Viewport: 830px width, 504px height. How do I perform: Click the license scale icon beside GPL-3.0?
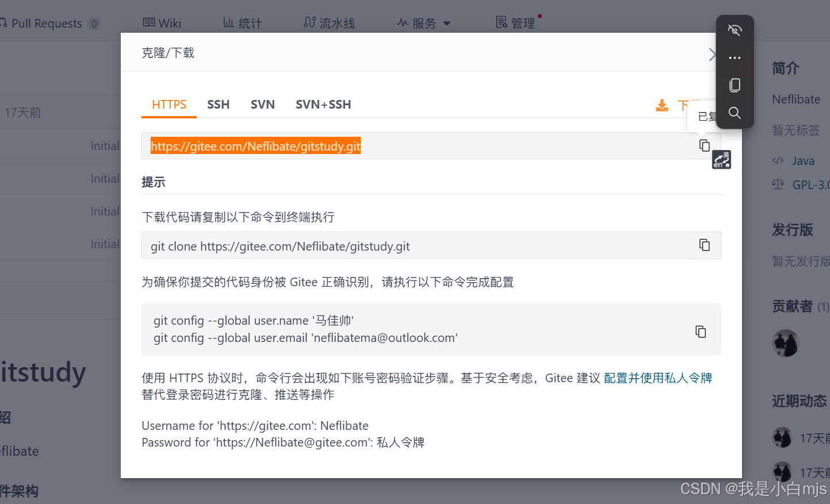pos(778,184)
